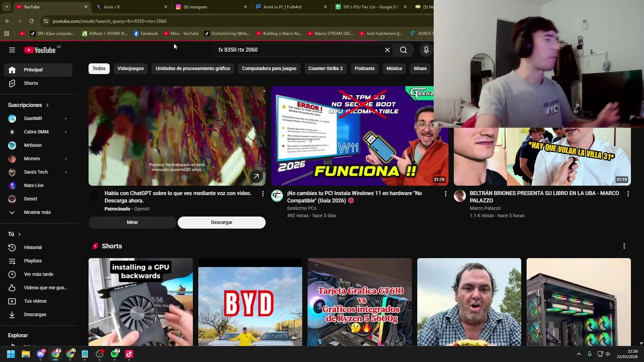Close the Instagram browser tab
Screen dimensions: 644x362
click(x=246, y=7)
